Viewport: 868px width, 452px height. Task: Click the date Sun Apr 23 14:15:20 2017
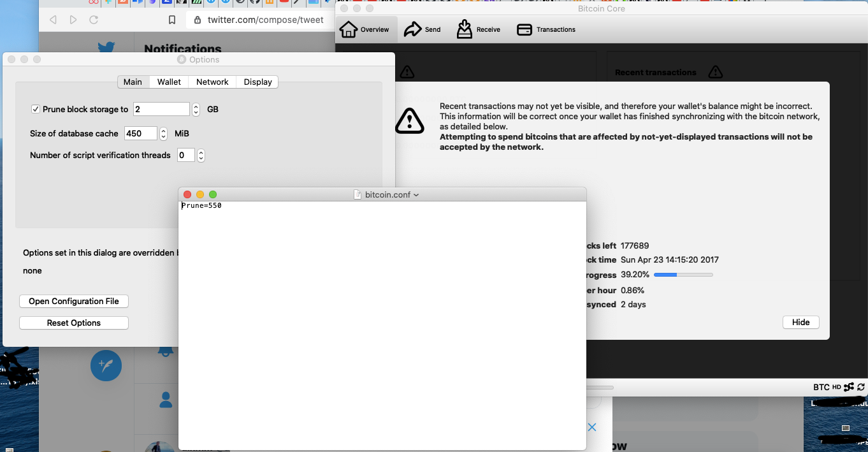[670, 259]
